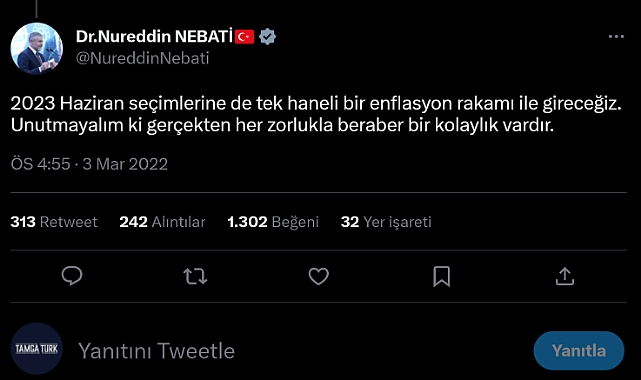Screen dimensions: 641x380
Task: View the 32 Yer işareti count
Action: 386,222
